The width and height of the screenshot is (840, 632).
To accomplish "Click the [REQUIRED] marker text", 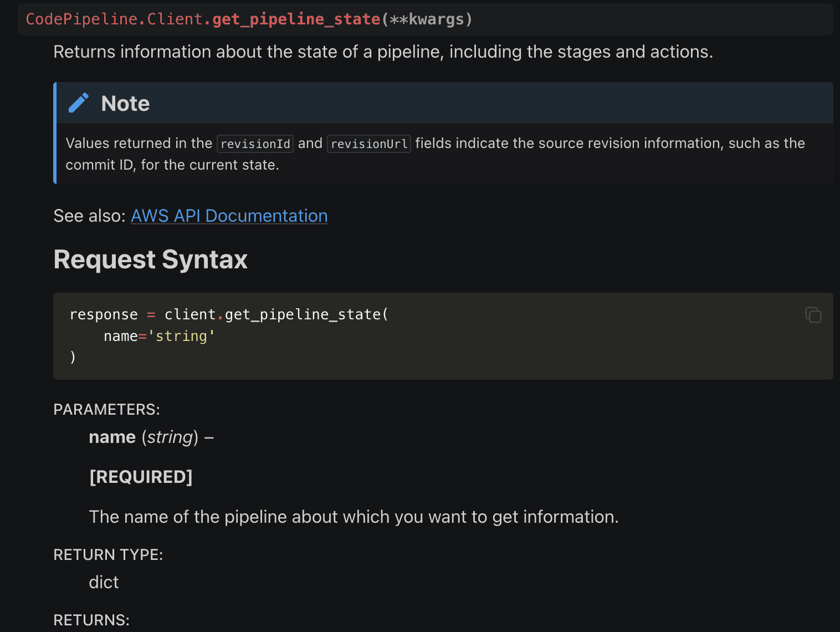I will tap(141, 477).
